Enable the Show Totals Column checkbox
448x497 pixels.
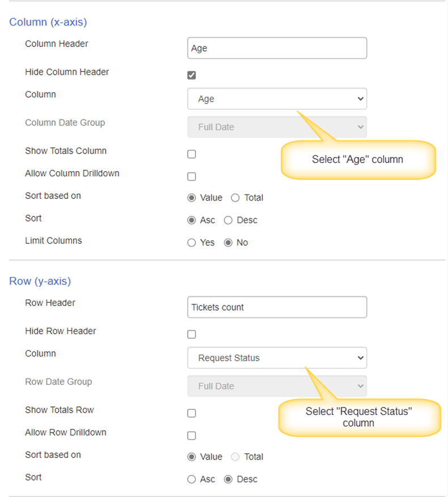coord(192,154)
